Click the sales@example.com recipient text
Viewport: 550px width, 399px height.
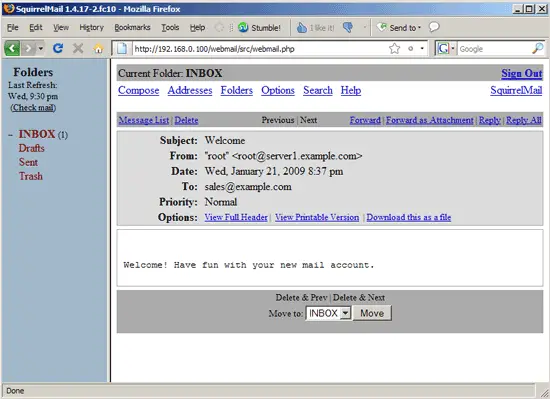pyautogui.click(x=248, y=187)
